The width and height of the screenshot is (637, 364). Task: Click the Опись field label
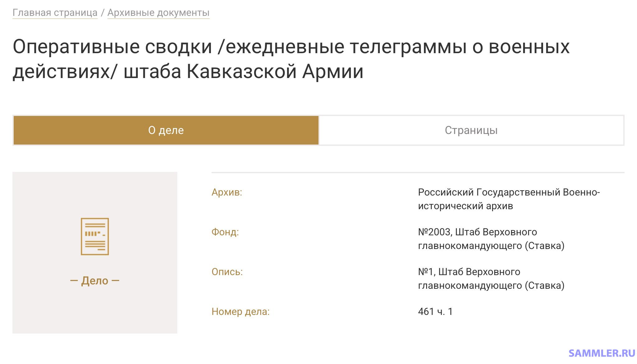pos(227,272)
